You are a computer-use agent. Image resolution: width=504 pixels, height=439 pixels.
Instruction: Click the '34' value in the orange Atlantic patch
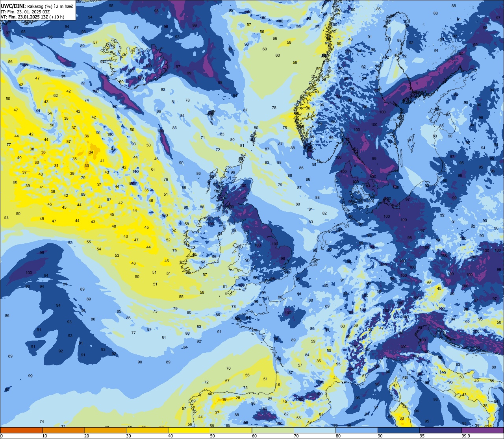tap(91, 152)
